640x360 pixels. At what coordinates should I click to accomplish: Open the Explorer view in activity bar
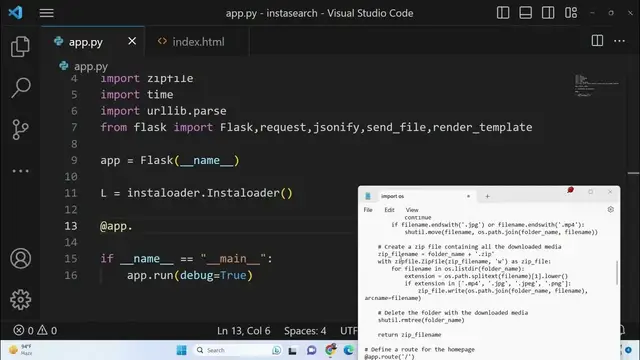[20, 46]
